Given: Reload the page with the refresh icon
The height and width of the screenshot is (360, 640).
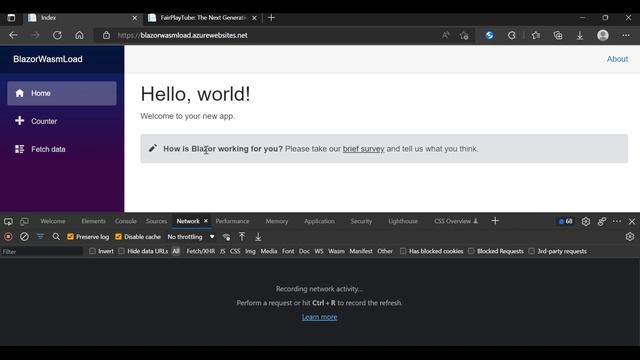Looking at the screenshot, I should [57, 36].
